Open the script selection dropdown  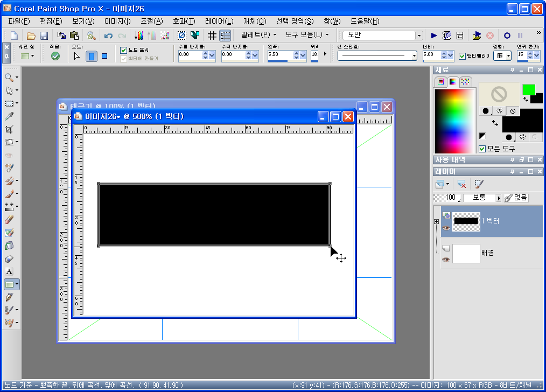click(419, 36)
